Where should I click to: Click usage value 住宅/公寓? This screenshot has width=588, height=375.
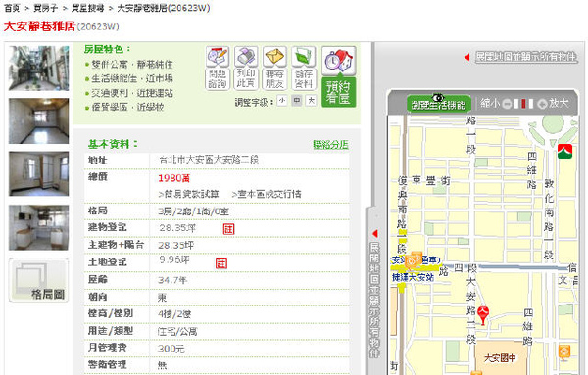pyautogui.click(x=177, y=331)
